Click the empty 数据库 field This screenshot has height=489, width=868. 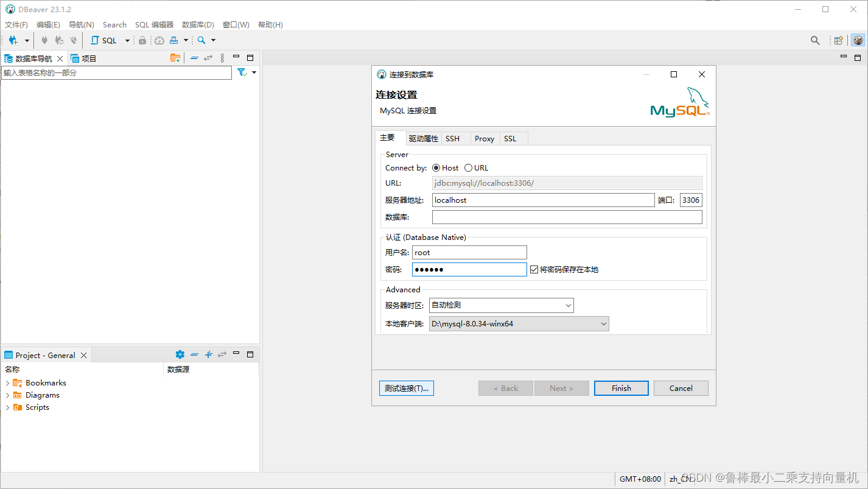[x=567, y=217]
